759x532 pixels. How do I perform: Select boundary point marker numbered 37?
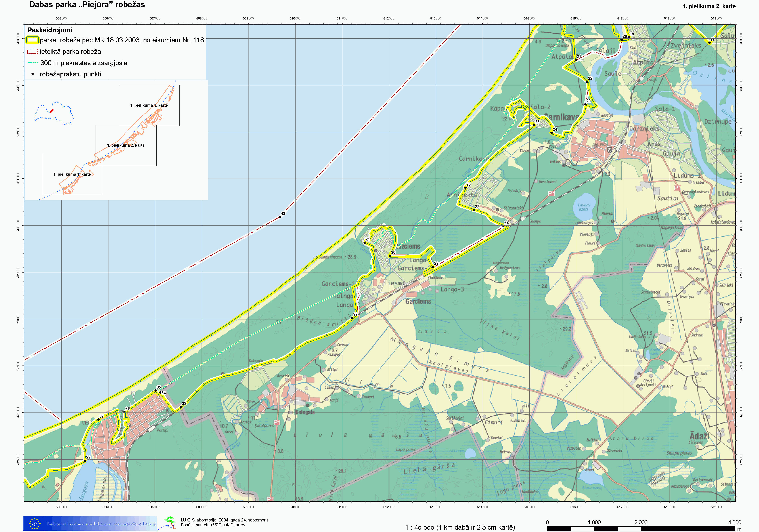point(99,420)
